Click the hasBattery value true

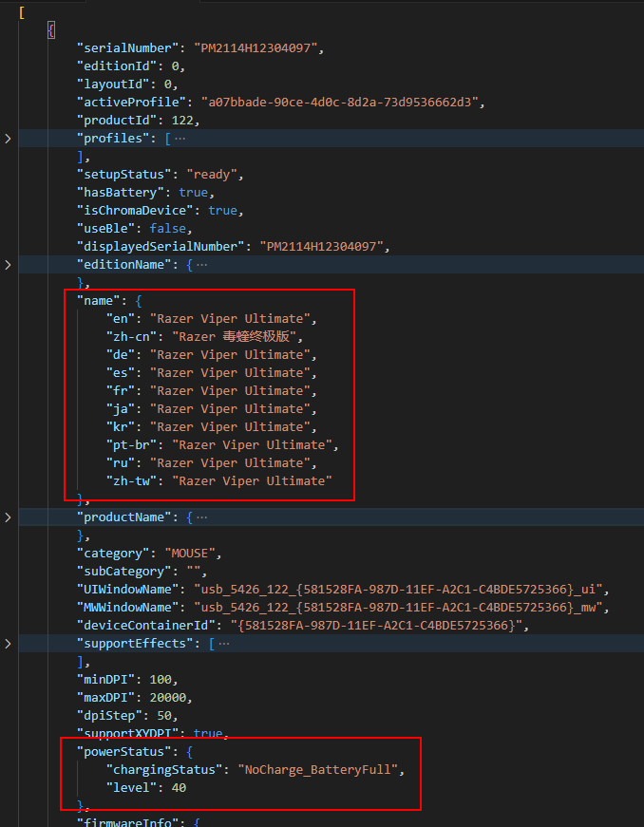click(x=194, y=193)
